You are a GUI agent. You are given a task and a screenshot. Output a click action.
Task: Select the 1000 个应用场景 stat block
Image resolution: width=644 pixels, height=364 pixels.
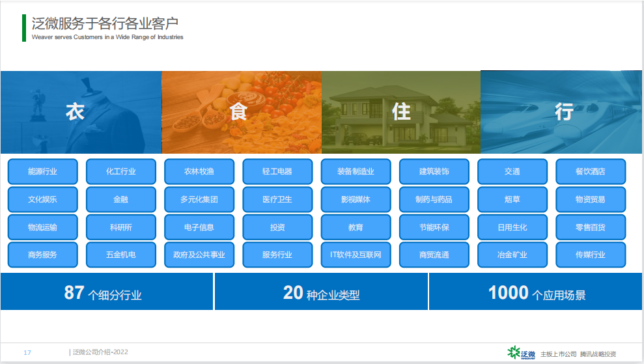[x=536, y=292]
